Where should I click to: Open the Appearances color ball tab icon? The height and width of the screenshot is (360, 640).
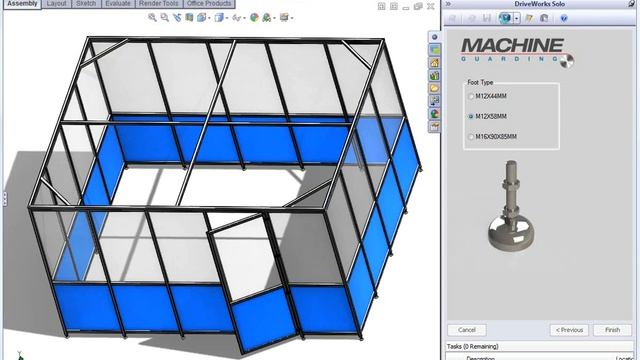tap(434, 114)
